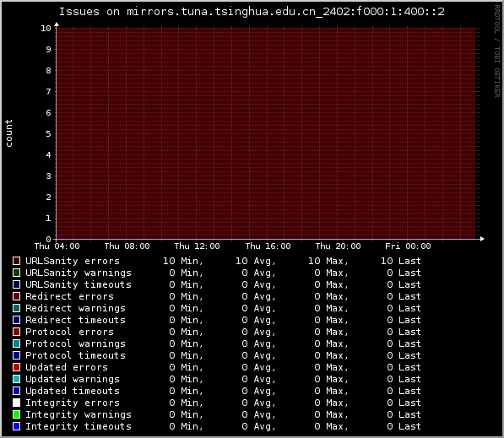Click the Updated warnings cyan swatch
504x438 pixels.
click(16, 379)
